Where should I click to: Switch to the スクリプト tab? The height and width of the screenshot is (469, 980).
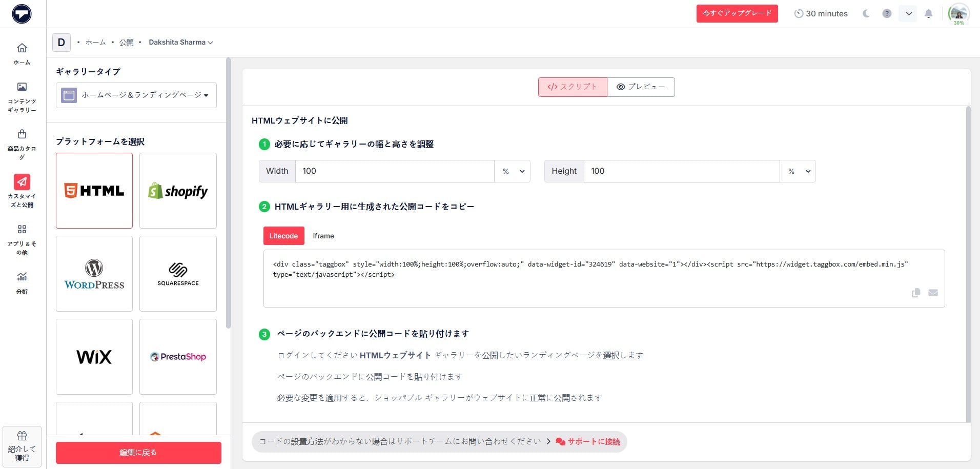[x=573, y=87]
